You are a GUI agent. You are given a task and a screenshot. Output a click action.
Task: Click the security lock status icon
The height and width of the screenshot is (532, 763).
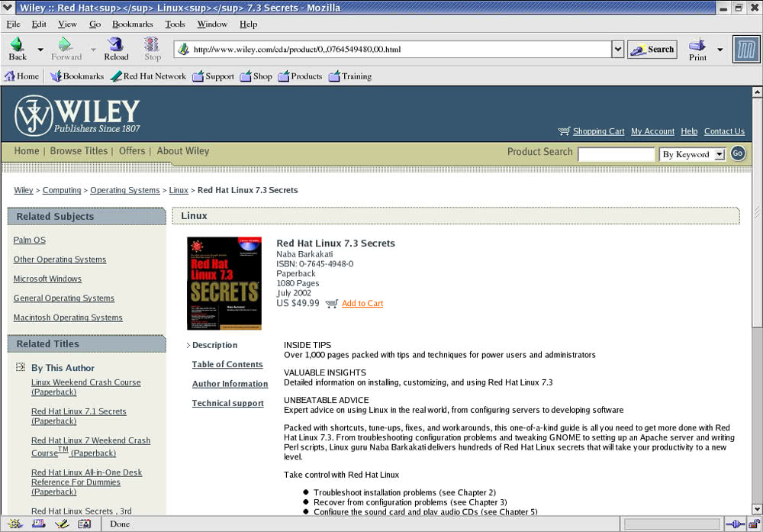pyautogui.click(x=755, y=524)
